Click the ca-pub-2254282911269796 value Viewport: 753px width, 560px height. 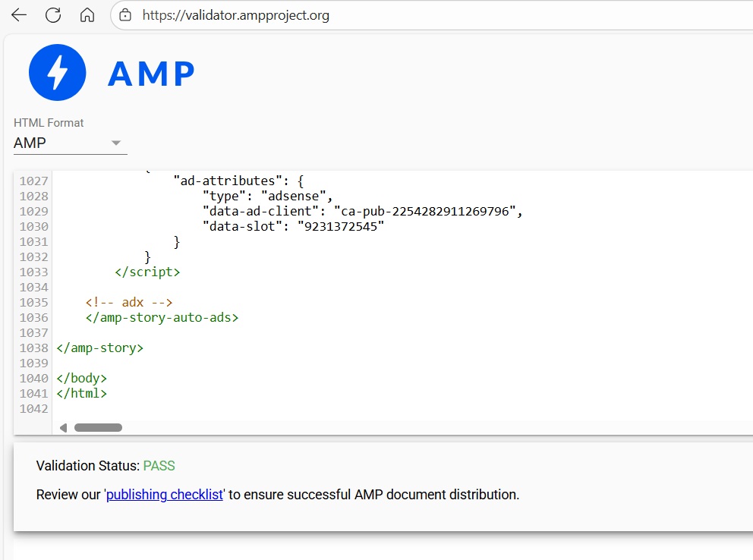pos(424,211)
